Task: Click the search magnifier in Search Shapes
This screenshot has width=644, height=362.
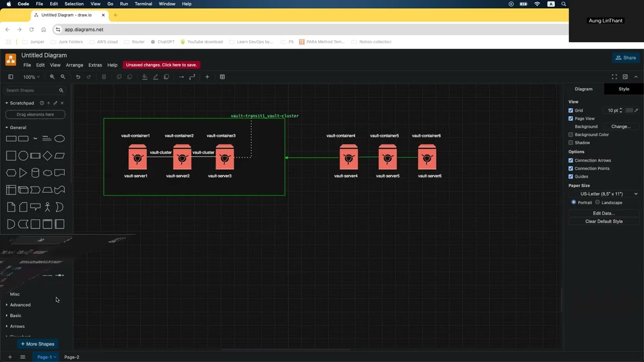Action: click(x=61, y=90)
